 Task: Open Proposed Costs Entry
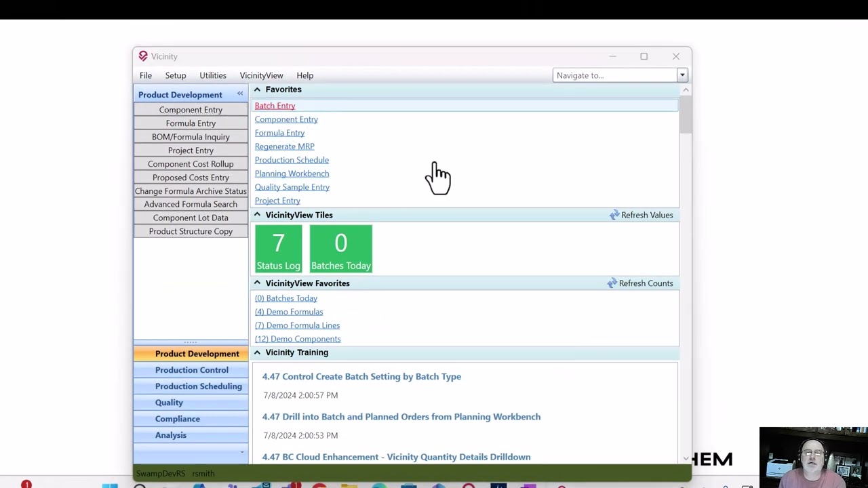pos(191,178)
